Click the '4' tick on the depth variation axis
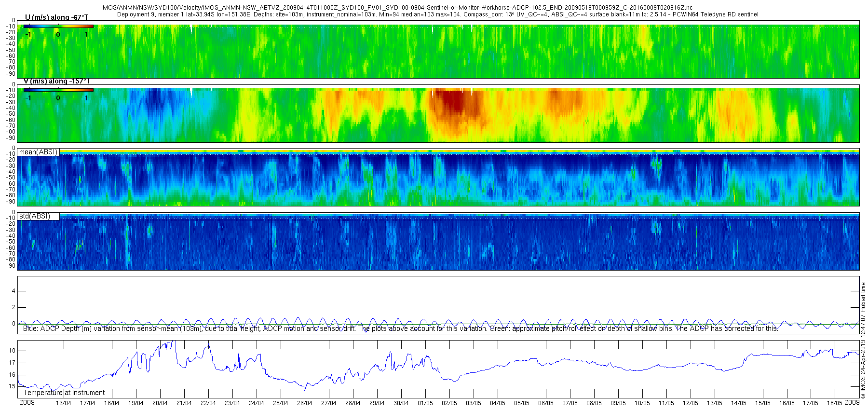Viewport: 868px width, 410px height. [x=14, y=291]
